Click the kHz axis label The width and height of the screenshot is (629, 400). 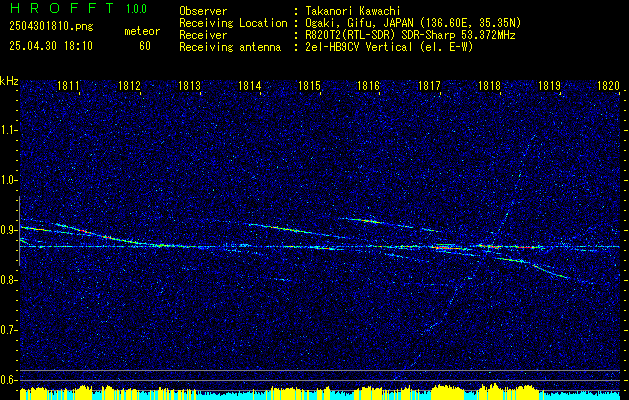click(x=9, y=81)
